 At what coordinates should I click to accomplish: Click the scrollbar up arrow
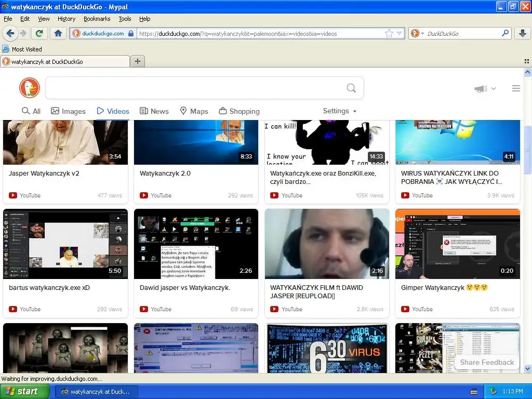coord(527,72)
